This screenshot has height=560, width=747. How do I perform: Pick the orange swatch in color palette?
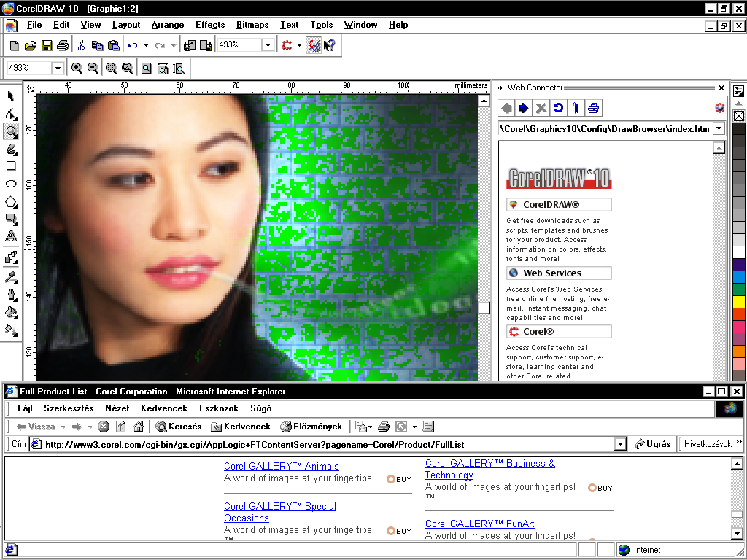point(739,351)
